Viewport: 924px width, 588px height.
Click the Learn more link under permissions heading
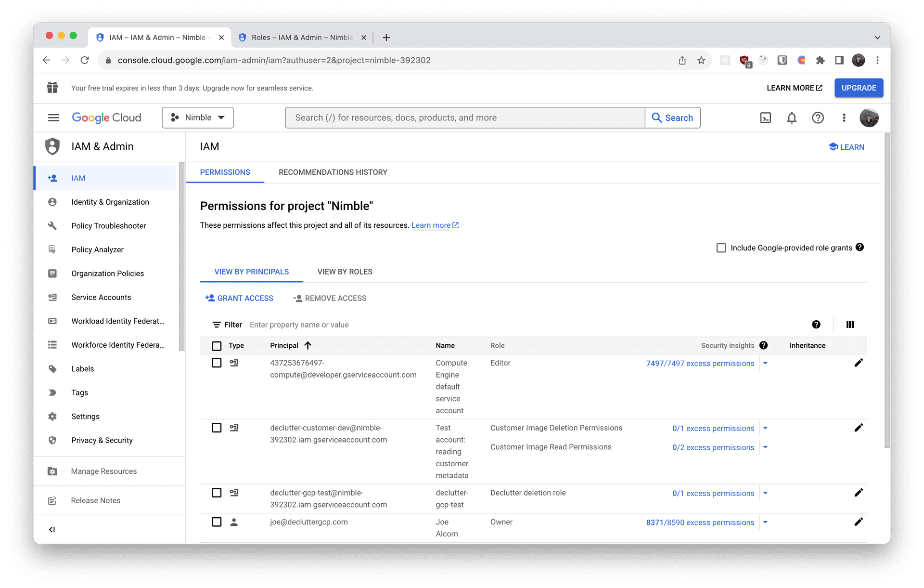435,225
